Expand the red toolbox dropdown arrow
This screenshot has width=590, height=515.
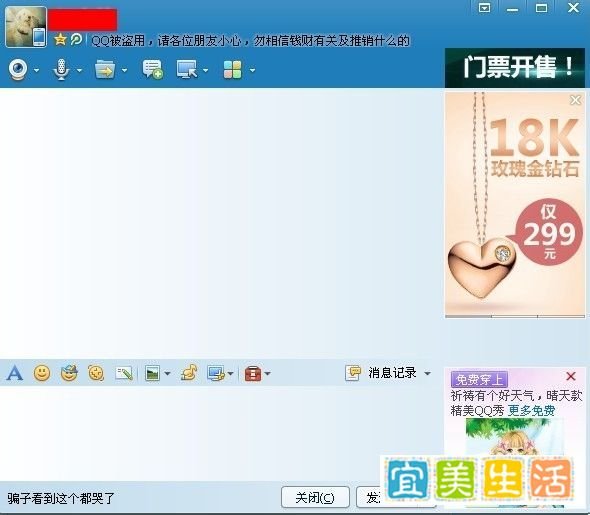click(267, 374)
